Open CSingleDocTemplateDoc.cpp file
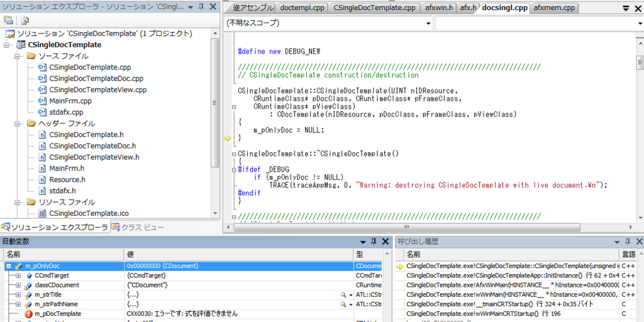The width and height of the screenshot is (644, 322). point(96,79)
